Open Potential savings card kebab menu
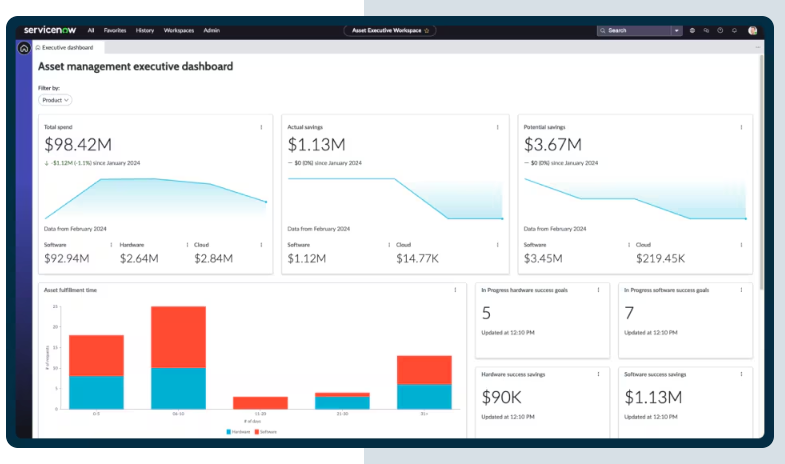 click(x=741, y=127)
